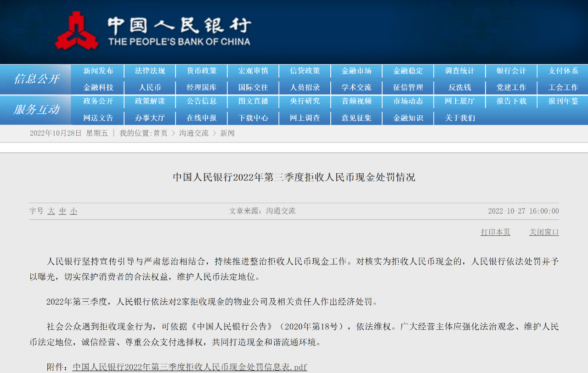Open 关于我们 navigation item
Viewport: 588px width, 373px height.
click(459, 118)
